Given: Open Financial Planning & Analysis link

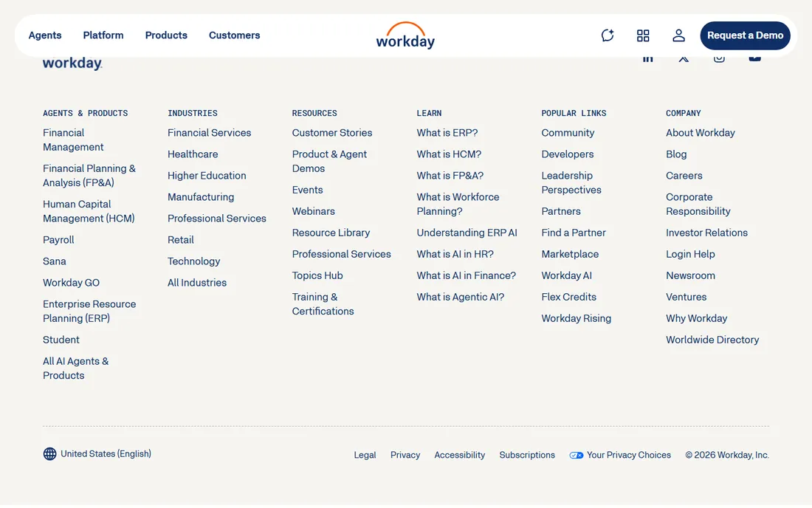Looking at the screenshot, I should tap(89, 176).
